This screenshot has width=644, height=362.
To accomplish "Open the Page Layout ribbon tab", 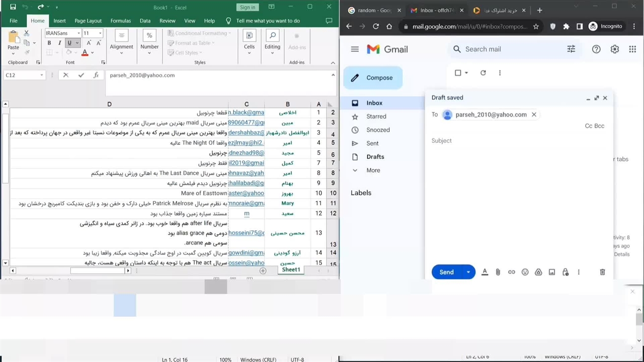I will [x=88, y=21].
